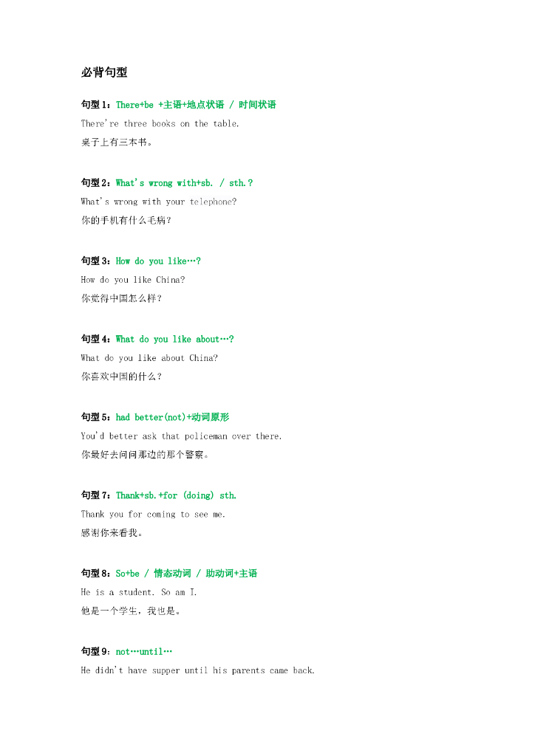This screenshot has width=535, height=756.
Task: Click 'Thank you for coming to see me.'
Action: coord(153,515)
